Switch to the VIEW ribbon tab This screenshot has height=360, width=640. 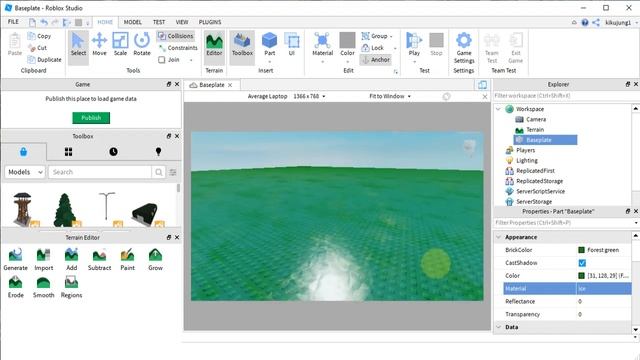pyautogui.click(x=182, y=22)
